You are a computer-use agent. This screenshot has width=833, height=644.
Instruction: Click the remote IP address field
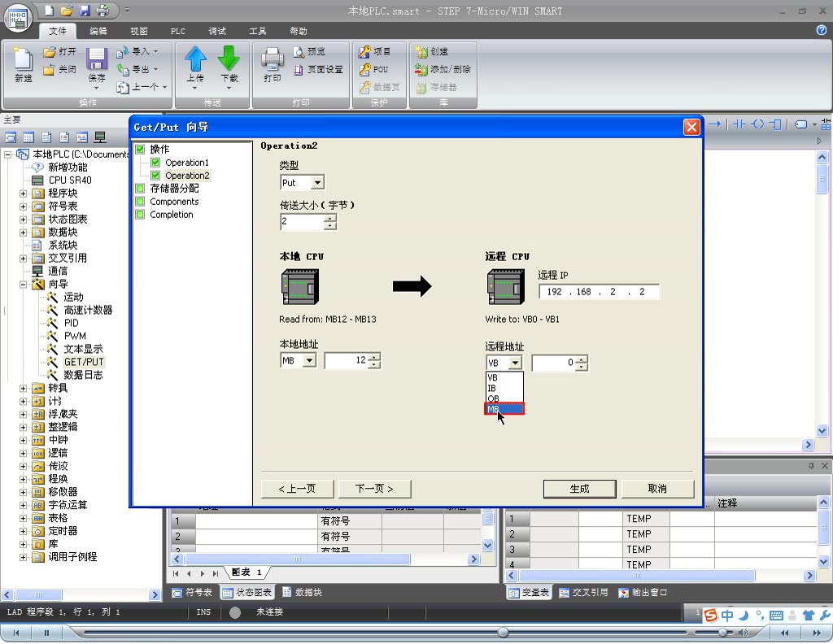coord(599,291)
